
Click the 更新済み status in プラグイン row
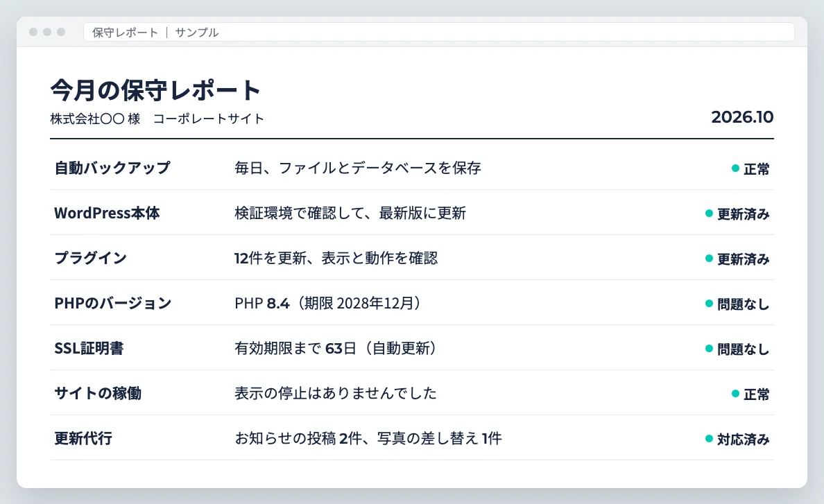743,259
